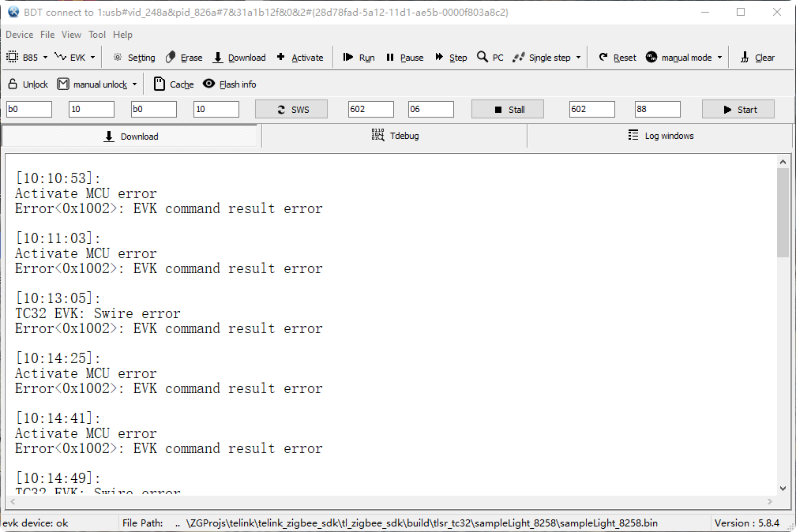Open the Tool menu
Screen dimensions: 796x532
pyautogui.click(x=97, y=35)
